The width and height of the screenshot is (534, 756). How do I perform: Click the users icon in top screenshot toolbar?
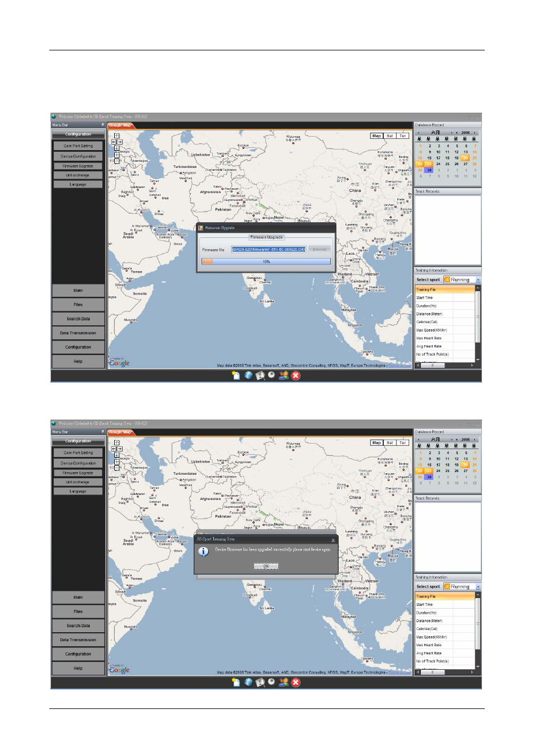(x=284, y=375)
